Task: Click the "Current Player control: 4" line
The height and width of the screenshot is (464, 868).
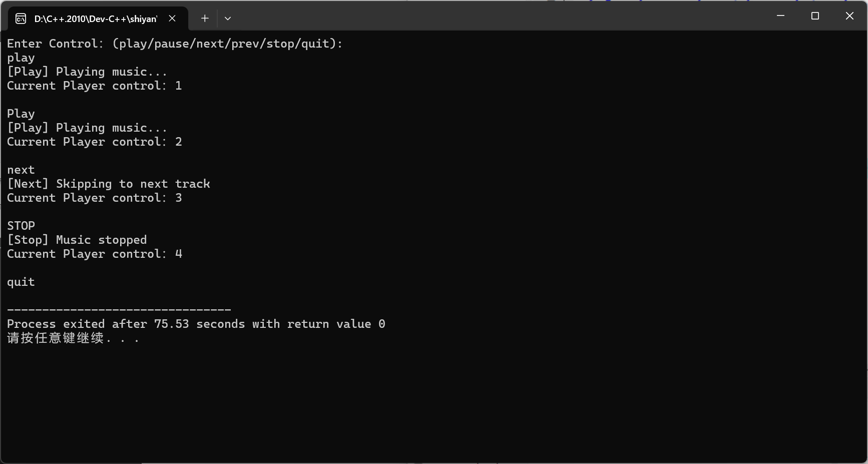Action: (x=94, y=254)
